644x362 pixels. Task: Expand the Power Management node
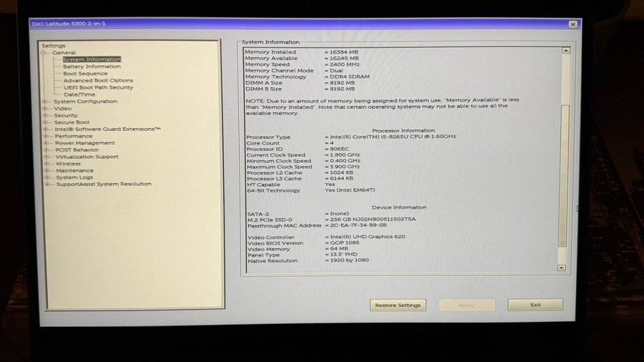[x=46, y=143]
